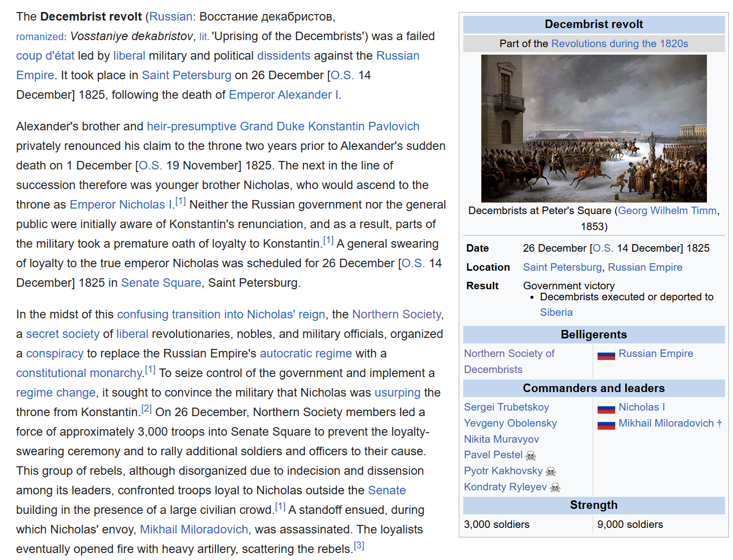
Task: Click citation [3] after 'scattering the rebels'
Action: point(359,546)
